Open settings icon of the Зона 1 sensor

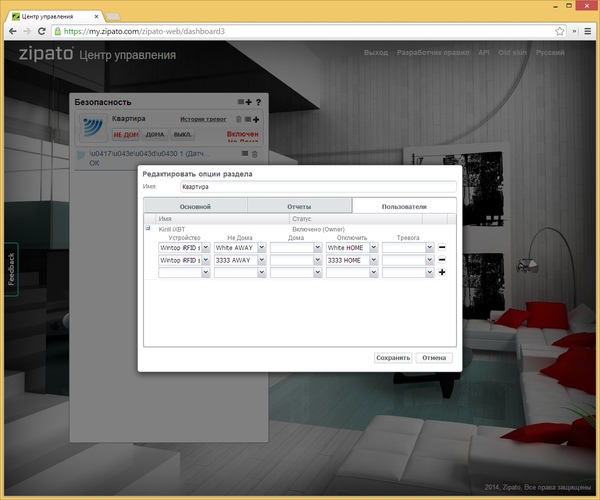(x=245, y=154)
